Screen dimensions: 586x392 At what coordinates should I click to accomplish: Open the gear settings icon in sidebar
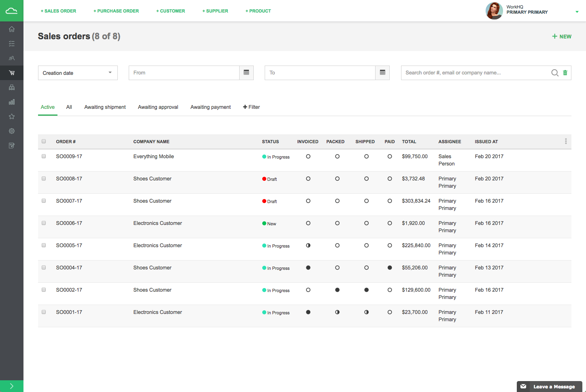coord(12,131)
